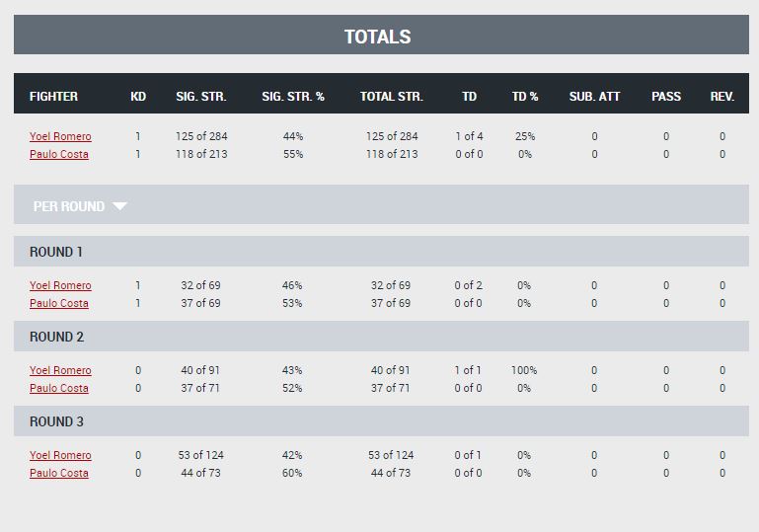Open Yoel Romero link under Round 2
The width and height of the screenshot is (759, 532).
(x=60, y=370)
